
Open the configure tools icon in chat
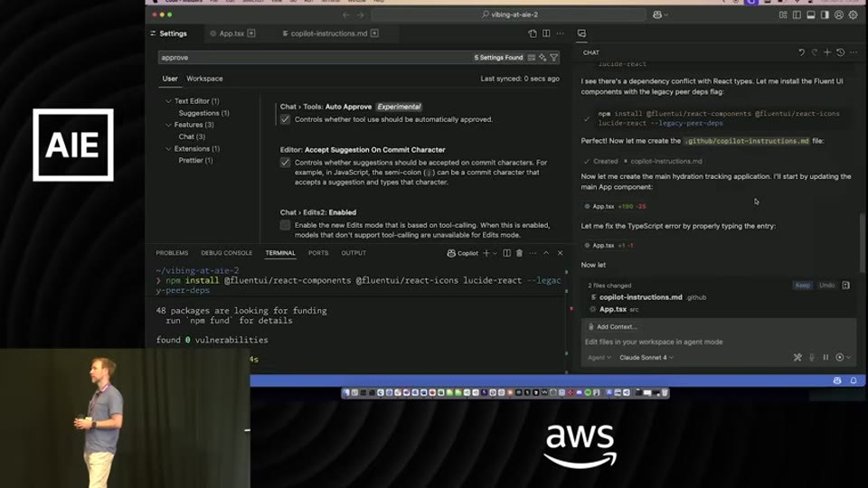(797, 358)
